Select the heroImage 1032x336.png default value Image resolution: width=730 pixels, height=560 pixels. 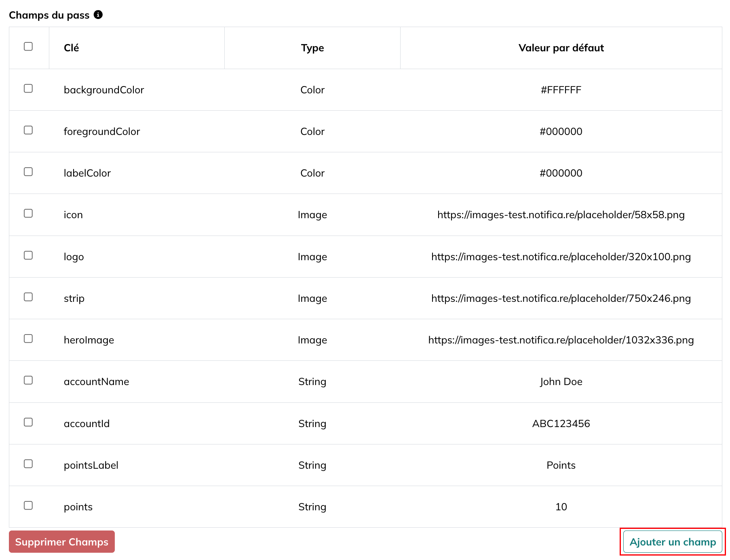561,340
